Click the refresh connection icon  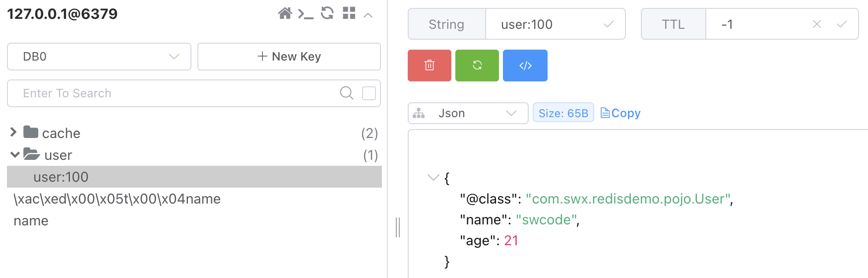[327, 13]
